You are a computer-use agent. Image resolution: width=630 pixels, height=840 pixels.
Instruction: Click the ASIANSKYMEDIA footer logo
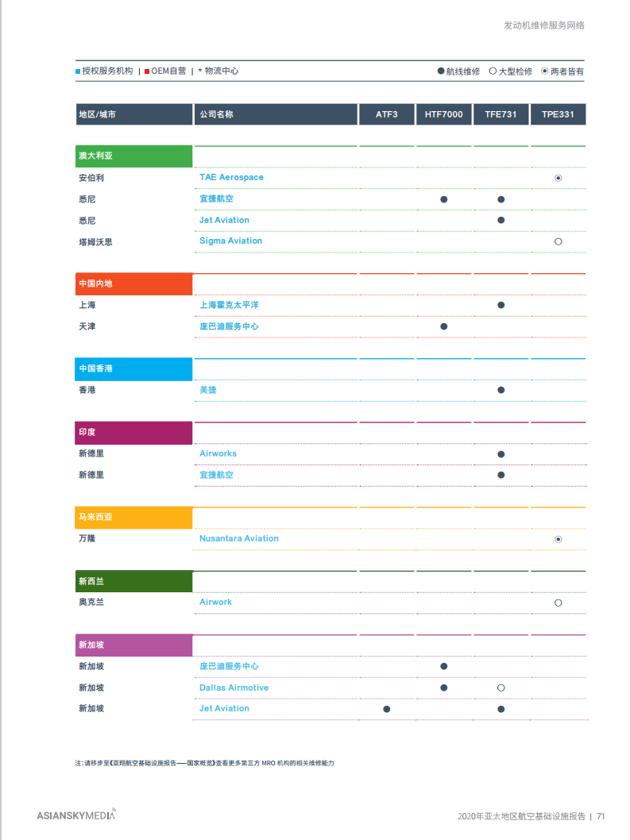(x=76, y=815)
